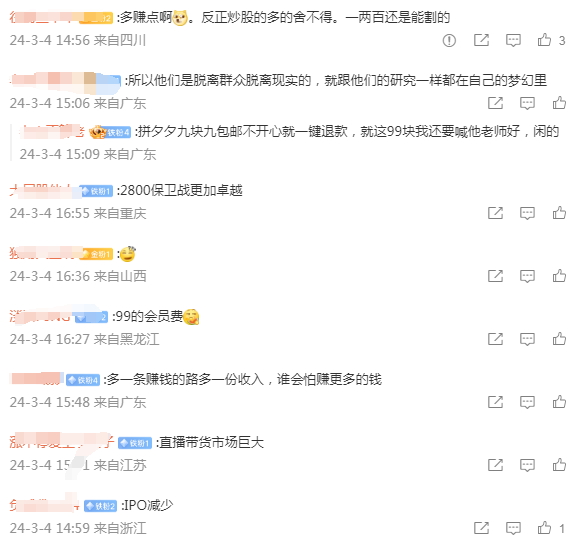Image resolution: width=583 pixels, height=542 pixels.
Task: Share the 15:48 comment from 广东
Action: [496, 402]
